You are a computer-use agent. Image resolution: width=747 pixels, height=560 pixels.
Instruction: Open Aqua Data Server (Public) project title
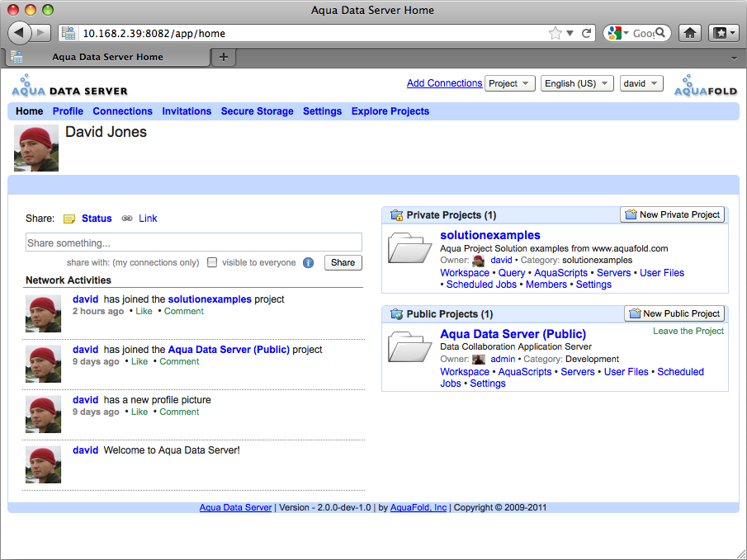513,334
